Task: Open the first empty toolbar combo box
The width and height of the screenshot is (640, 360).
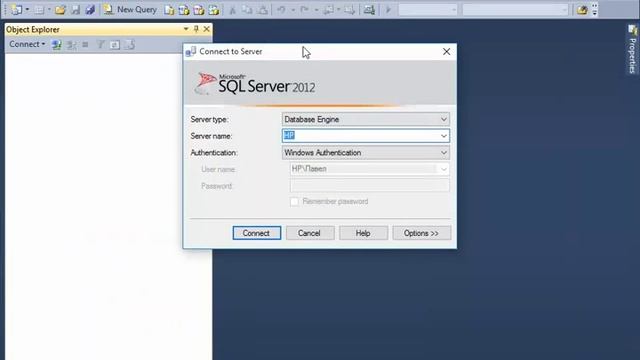Action: coord(428,10)
